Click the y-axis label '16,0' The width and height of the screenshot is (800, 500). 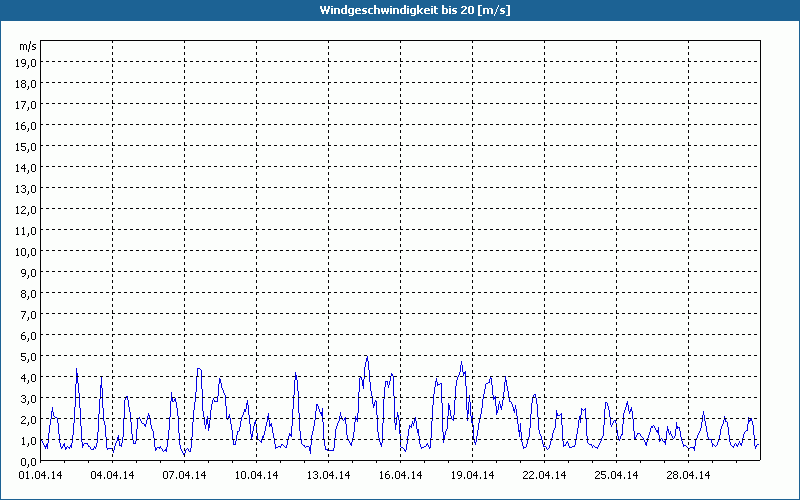coord(26,126)
